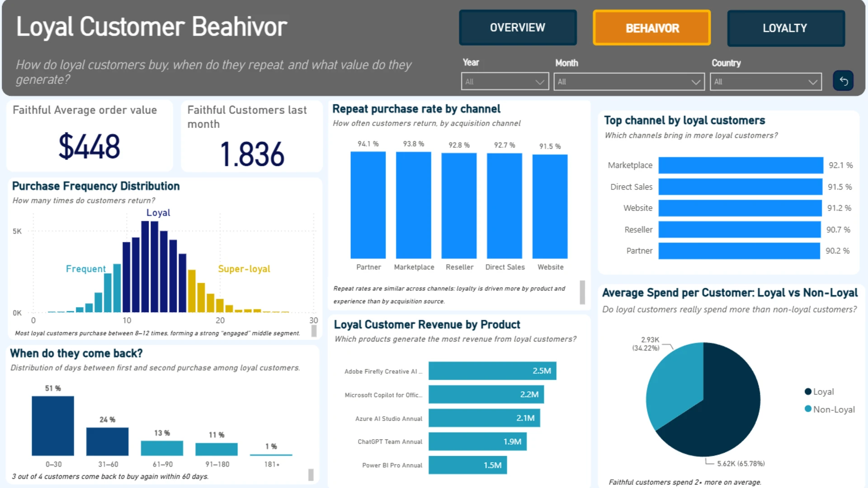
Task: Select the Adobe Firefly Creative AI revenue bar
Action: click(x=492, y=371)
